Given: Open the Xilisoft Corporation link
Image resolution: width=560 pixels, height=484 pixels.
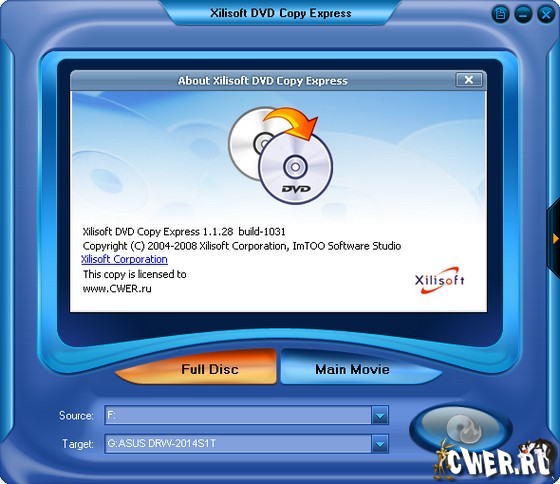Looking at the screenshot, I should coord(124,259).
